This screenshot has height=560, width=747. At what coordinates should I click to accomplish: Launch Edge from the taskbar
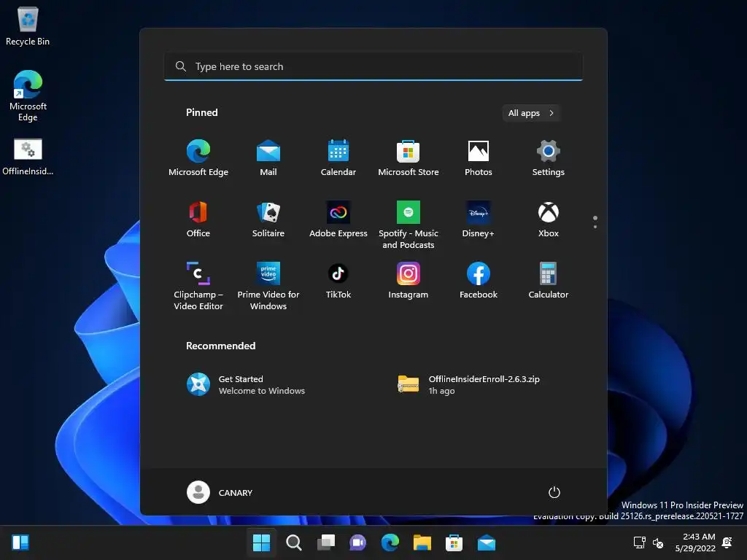(390, 542)
